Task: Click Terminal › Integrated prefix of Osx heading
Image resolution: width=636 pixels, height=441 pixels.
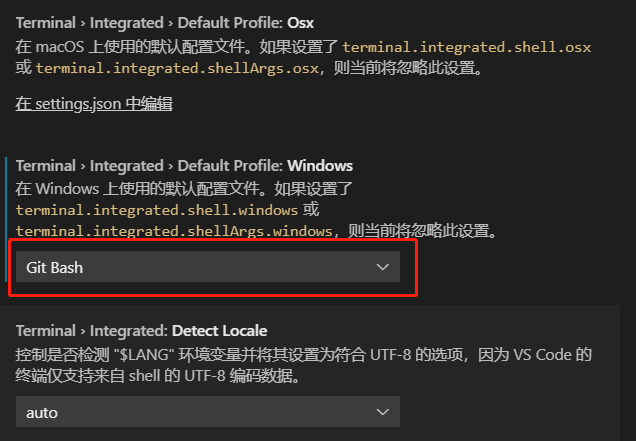Action: point(90,23)
